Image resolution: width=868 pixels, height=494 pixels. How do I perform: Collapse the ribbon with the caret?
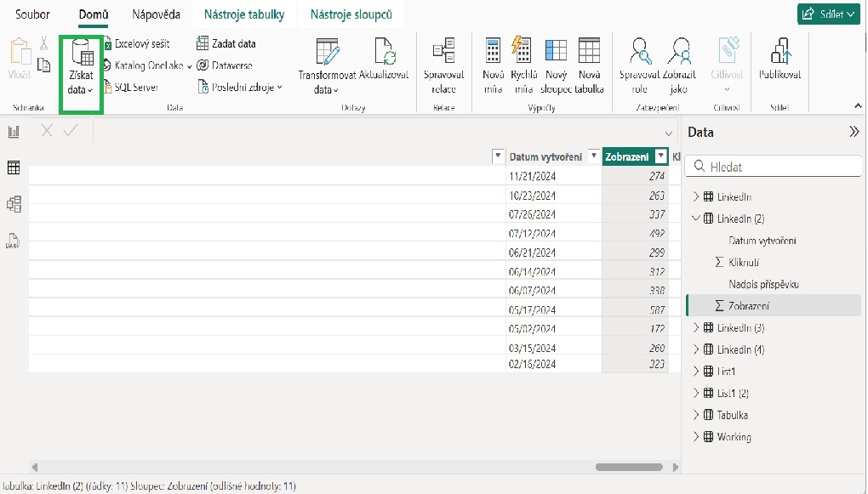point(858,105)
